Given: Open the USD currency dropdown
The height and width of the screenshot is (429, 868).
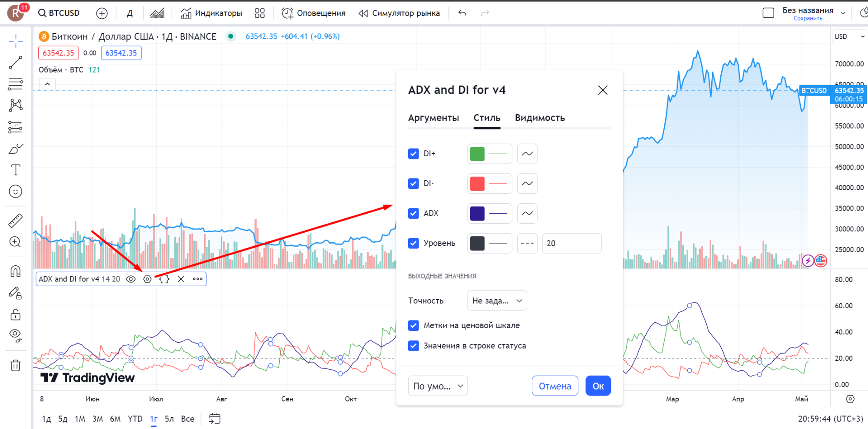Looking at the screenshot, I should [849, 36].
